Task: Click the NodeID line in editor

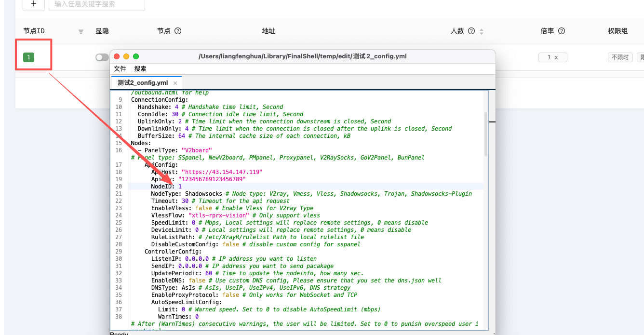Action: click(x=306, y=186)
